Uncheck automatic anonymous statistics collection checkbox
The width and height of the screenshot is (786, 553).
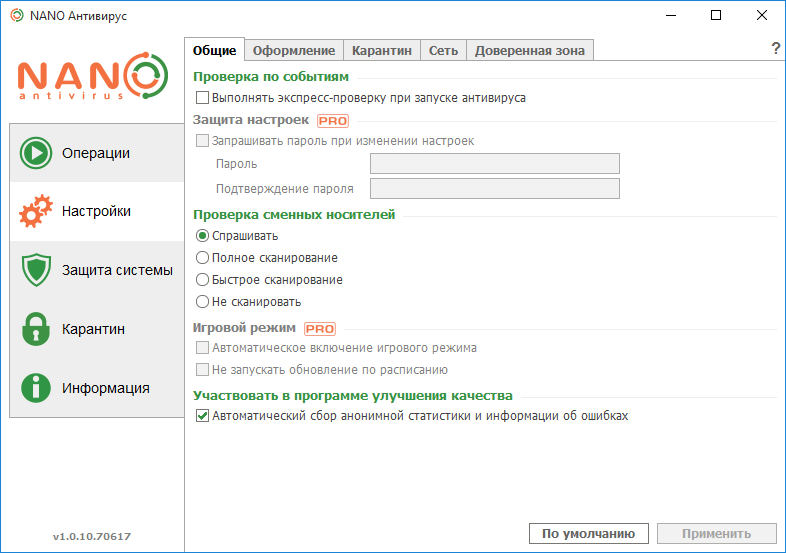click(x=203, y=416)
